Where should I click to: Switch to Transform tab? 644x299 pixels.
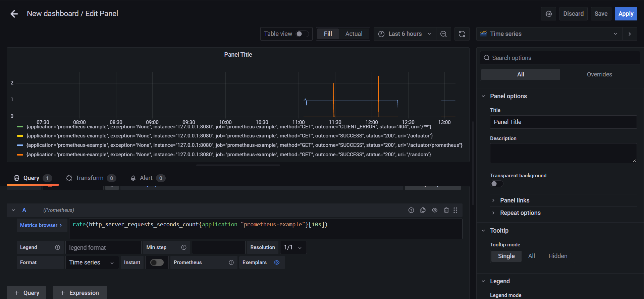coord(91,178)
